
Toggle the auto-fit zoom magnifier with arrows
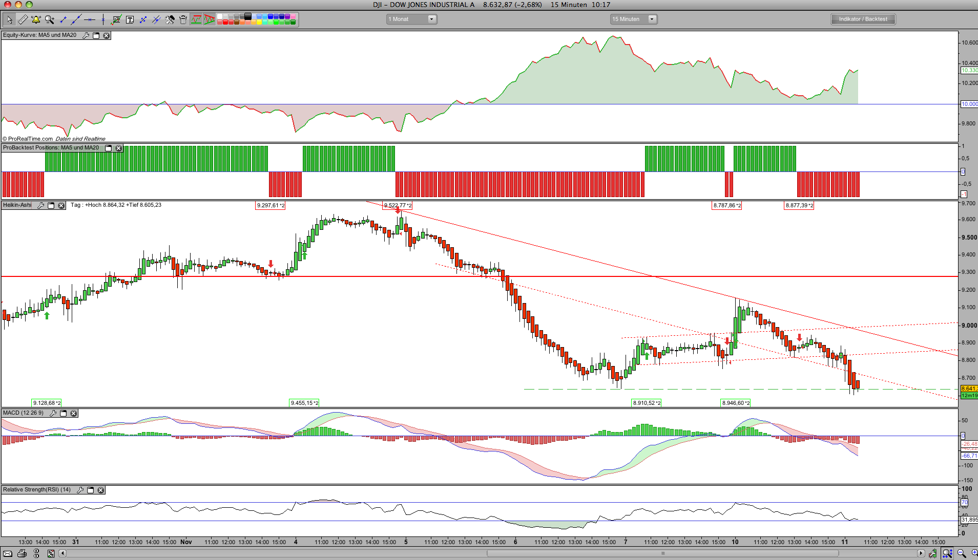(947, 553)
